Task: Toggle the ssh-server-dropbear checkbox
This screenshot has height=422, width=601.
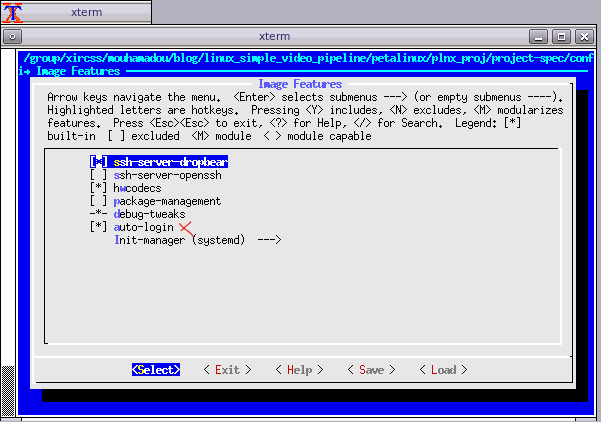Action: click(98, 161)
